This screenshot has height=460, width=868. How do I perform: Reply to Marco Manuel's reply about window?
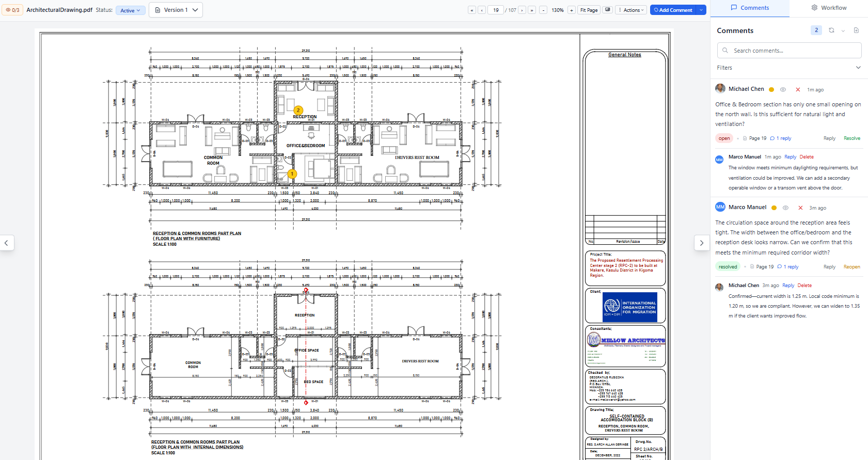(790, 157)
